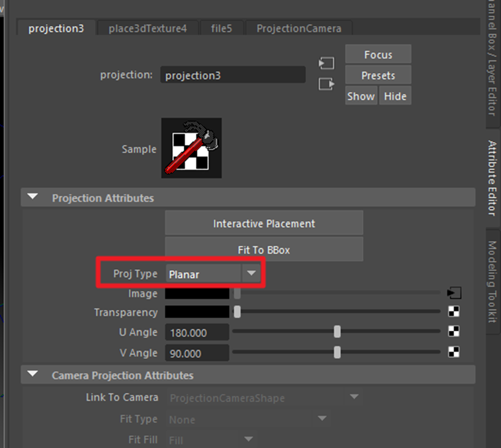Click the Image slider handle
Image resolution: width=501 pixels, height=448 pixels.
(x=237, y=293)
